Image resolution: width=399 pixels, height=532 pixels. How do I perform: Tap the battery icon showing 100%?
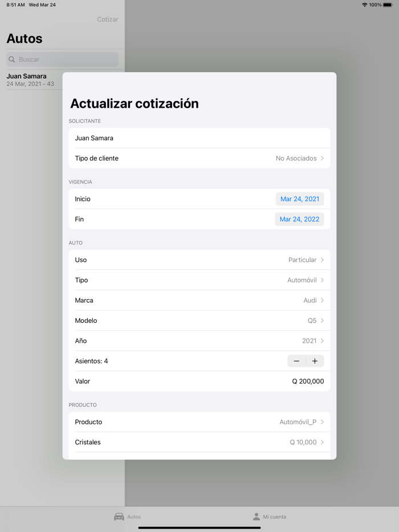(x=389, y=5)
